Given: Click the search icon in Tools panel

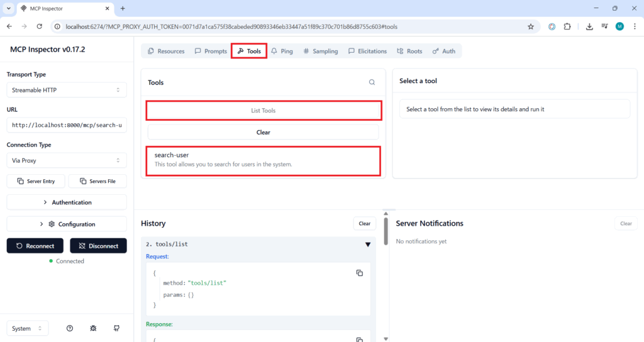Looking at the screenshot, I should pyautogui.click(x=372, y=82).
